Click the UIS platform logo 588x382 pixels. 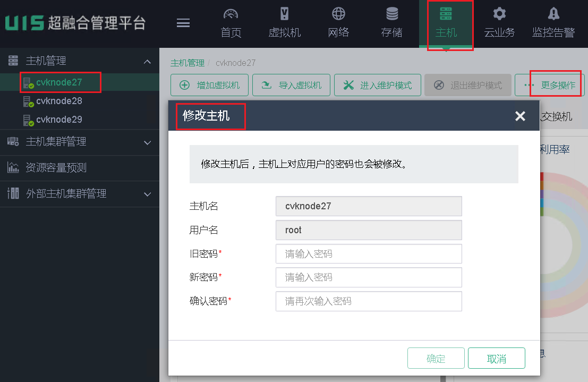[75, 23]
